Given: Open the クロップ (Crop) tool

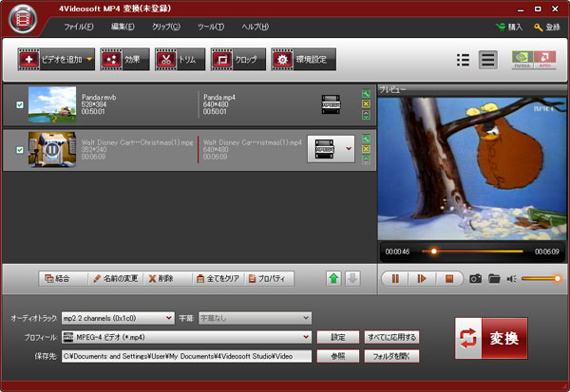Looking at the screenshot, I should pyautogui.click(x=238, y=60).
